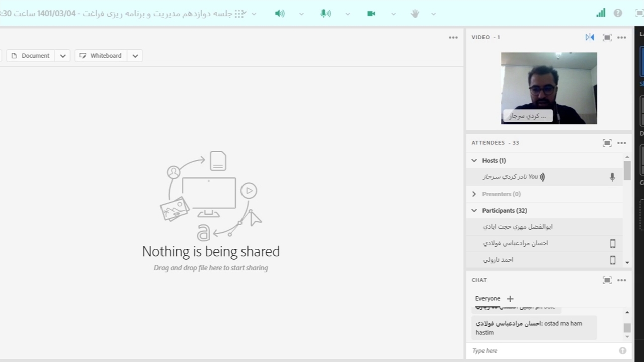Open connection status signal bars
Screen dimensions: 644x362
[601, 13]
